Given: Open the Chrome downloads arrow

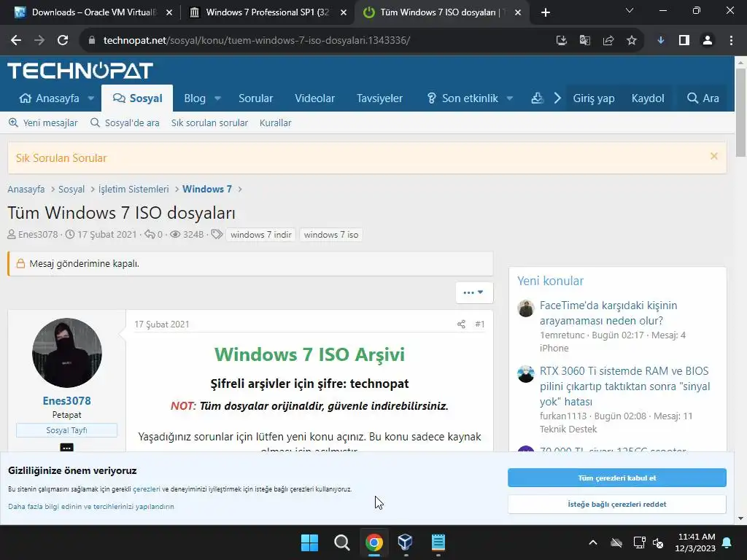Looking at the screenshot, I should (661, 41).
